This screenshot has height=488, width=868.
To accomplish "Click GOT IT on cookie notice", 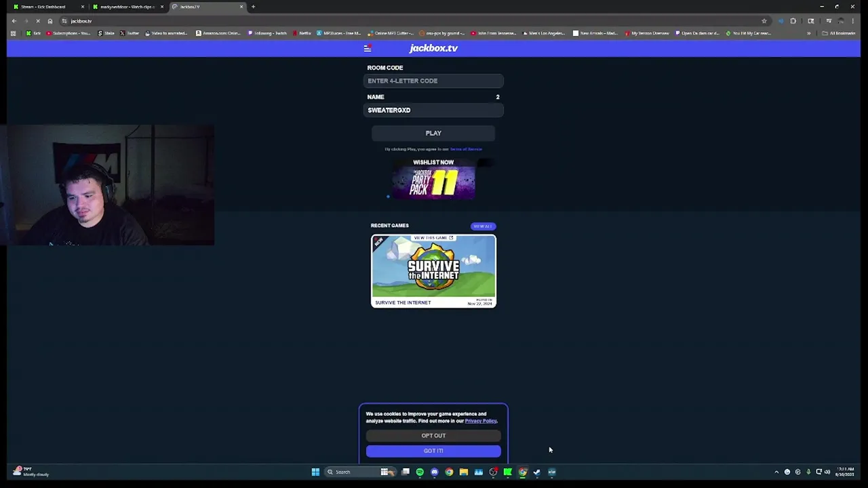I will tap(433, 451).
